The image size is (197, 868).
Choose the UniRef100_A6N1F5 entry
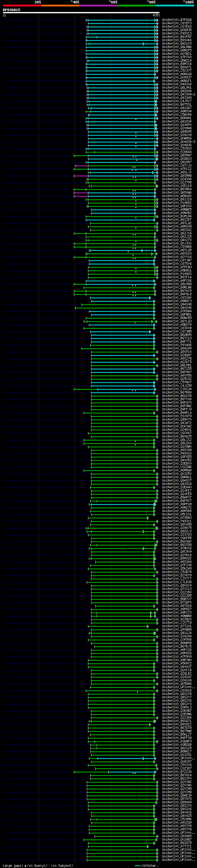tap(177, 50)
